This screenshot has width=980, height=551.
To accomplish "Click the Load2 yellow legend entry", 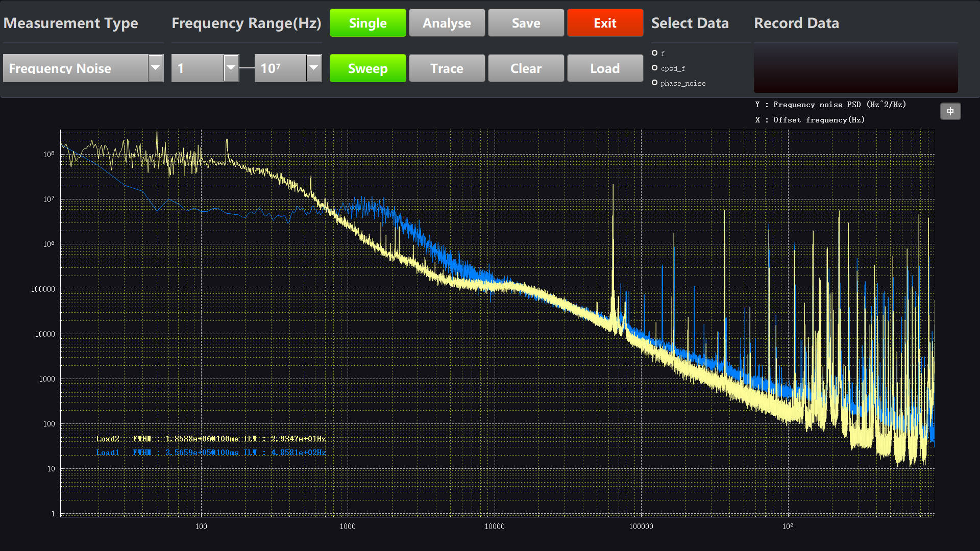I will point(108,439).
